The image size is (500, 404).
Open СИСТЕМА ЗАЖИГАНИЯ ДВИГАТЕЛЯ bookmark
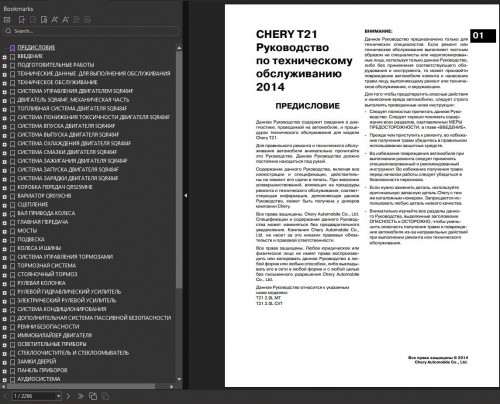(72, 161)
